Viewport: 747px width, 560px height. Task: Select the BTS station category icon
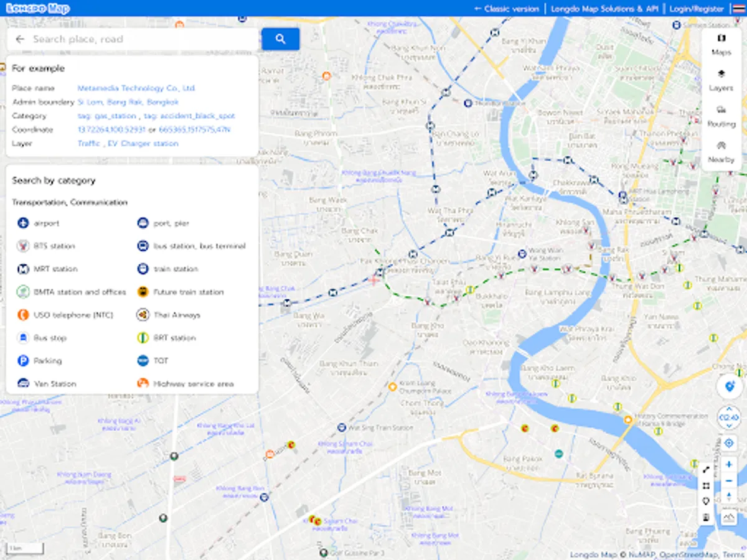click(x=22, y=246)
